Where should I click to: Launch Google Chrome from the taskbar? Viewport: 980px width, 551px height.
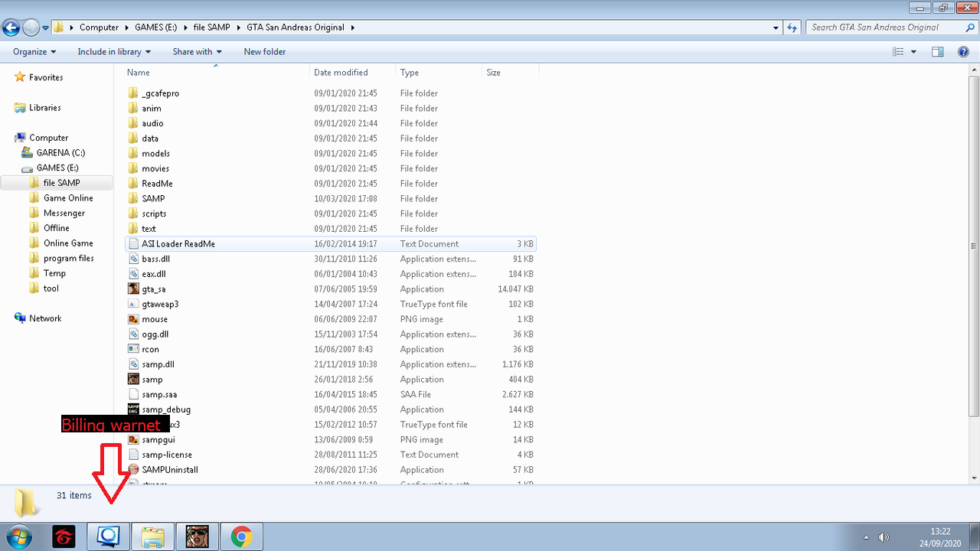point(241,537)
